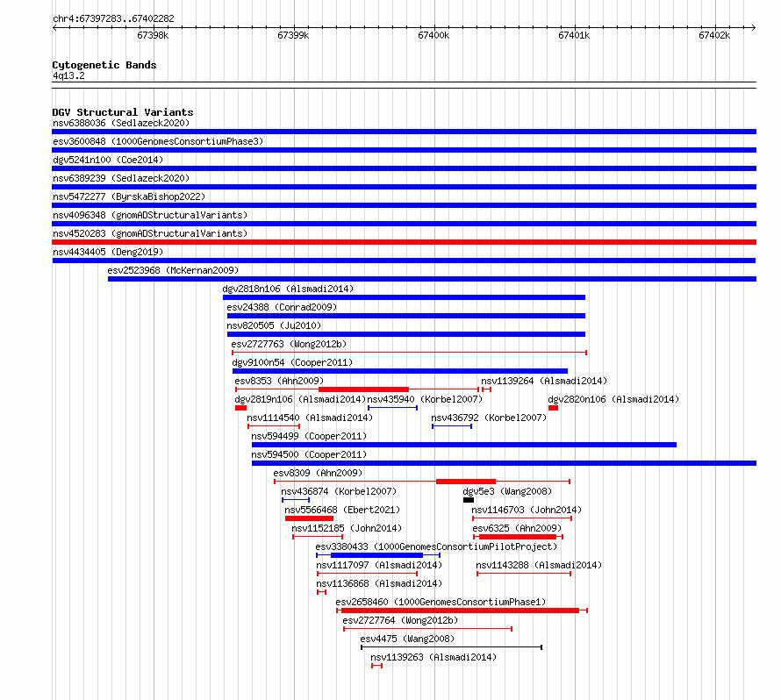Click the thin red esv2727763 span line
The height and width of the screenshot is (700, 781).
click(x=410, y=353)
